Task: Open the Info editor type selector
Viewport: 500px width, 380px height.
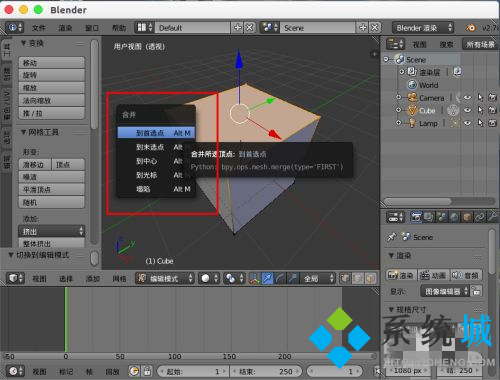Action: 15,27
